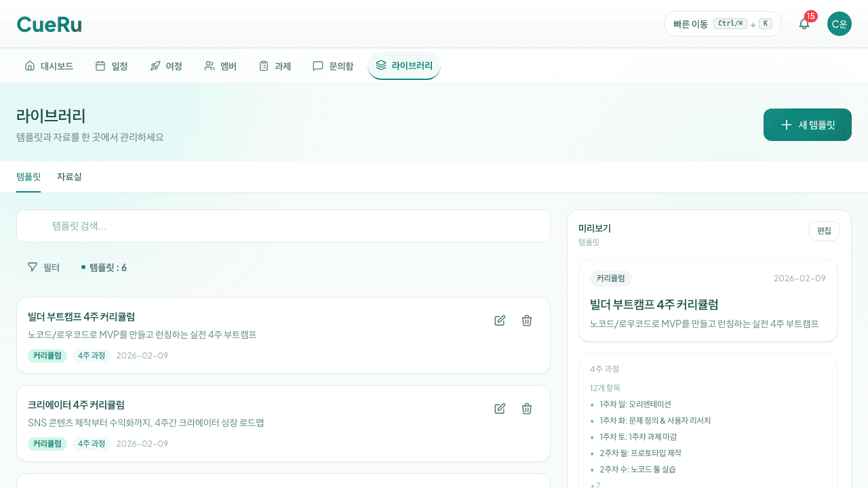This screenshot has height=488, width=868.
Task: Click the 템플릿 검색 search field
Action: (x=283, y=226)
